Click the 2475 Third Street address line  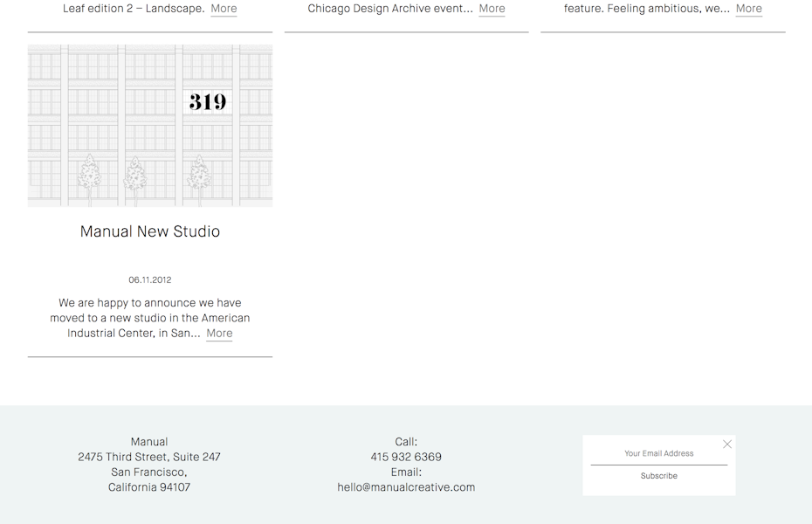tap(149, 457)
